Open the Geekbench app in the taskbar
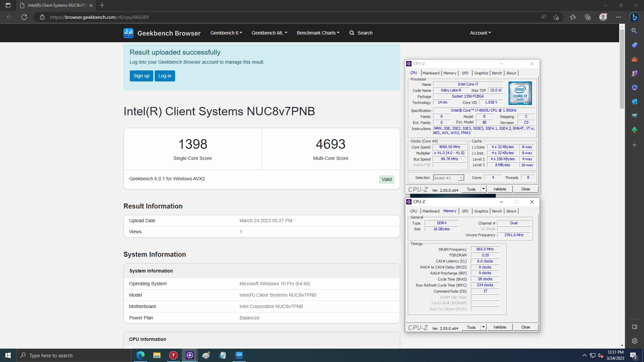The height and width of the screenshot is (362, 644). pyautogui.click(x=239, y=355)
